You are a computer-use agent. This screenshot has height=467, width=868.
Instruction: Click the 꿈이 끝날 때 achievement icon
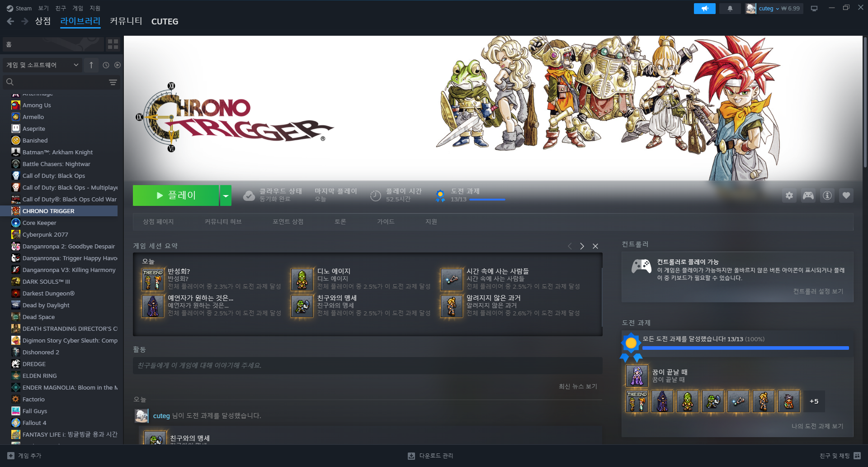coord(637,376)
